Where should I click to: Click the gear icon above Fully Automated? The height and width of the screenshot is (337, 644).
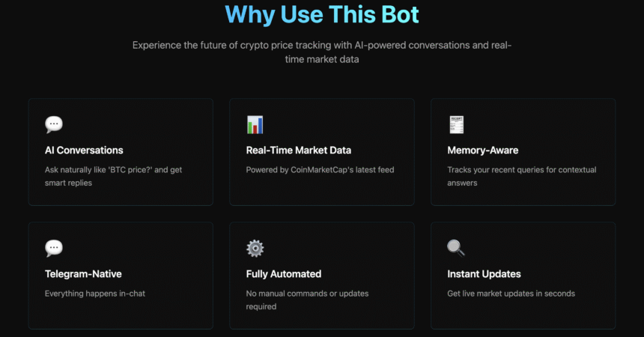255,248
